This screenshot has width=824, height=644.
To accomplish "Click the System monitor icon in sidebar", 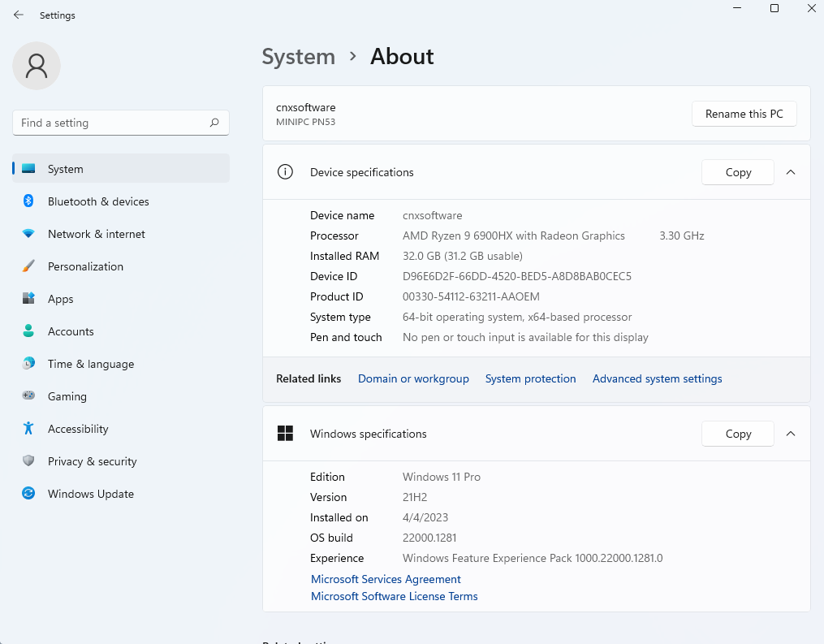I will pos(28,169).
